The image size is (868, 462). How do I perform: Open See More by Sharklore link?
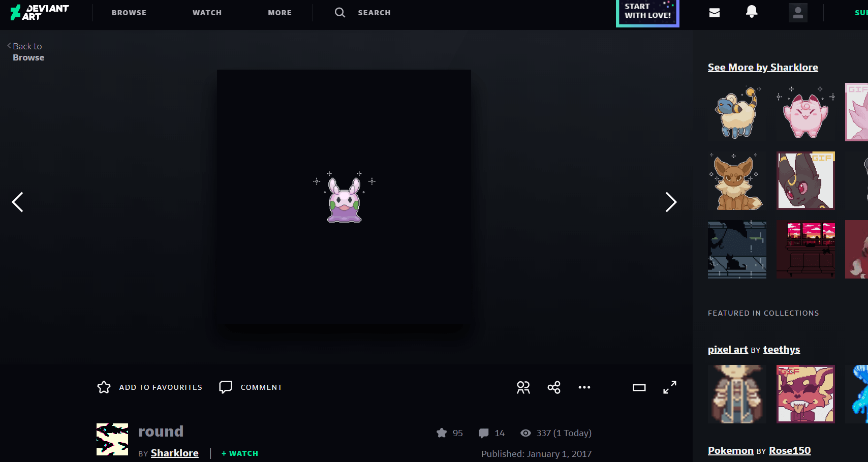tap(763, 67)
